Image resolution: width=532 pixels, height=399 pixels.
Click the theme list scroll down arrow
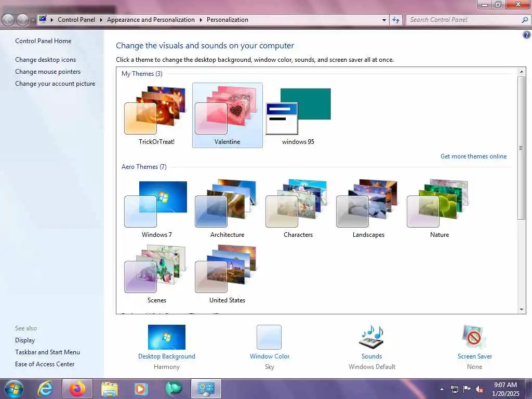(522, 310)
